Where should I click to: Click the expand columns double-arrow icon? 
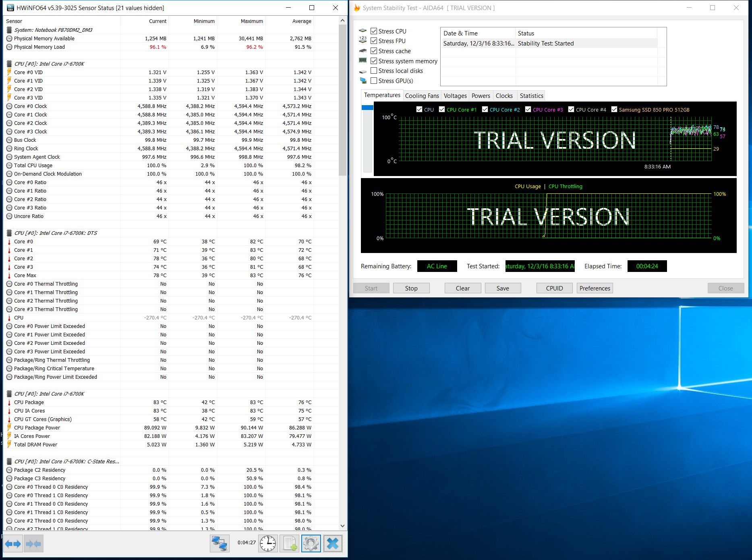coord(12,544)
